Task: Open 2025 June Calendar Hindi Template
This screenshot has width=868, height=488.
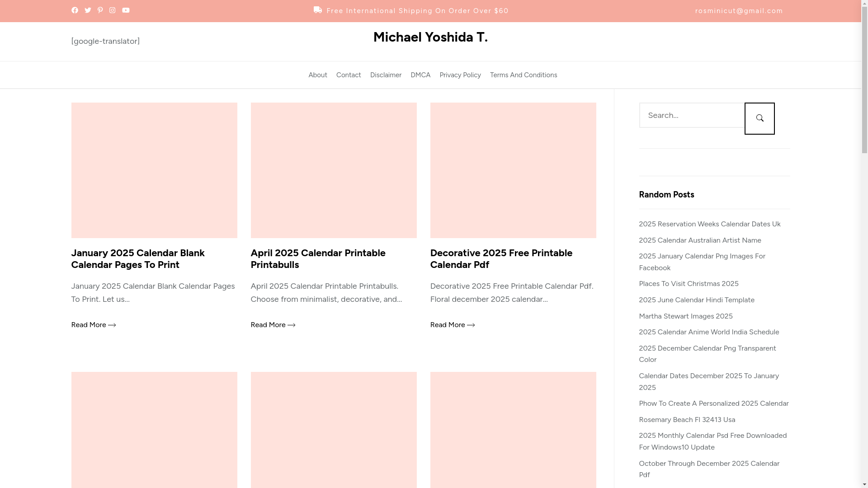Action: tap(697, 300)
